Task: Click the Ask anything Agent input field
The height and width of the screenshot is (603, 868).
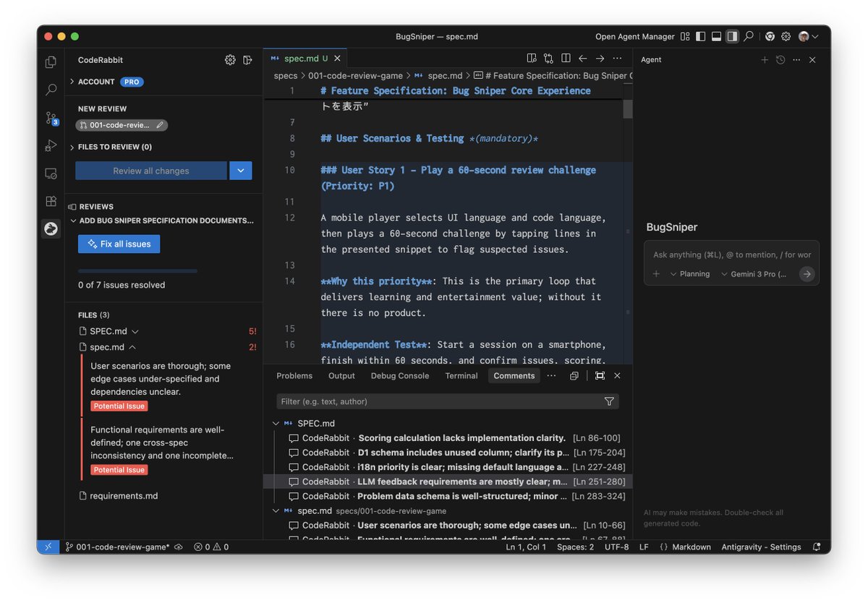Action: click(731, 255)
